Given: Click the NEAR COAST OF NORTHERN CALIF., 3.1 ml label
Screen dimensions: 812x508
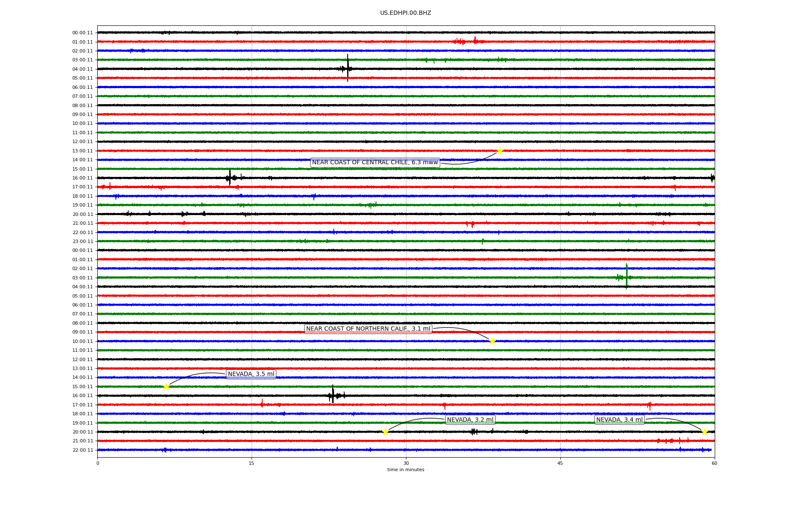Looking at the screenshot, I should point(368,329).
